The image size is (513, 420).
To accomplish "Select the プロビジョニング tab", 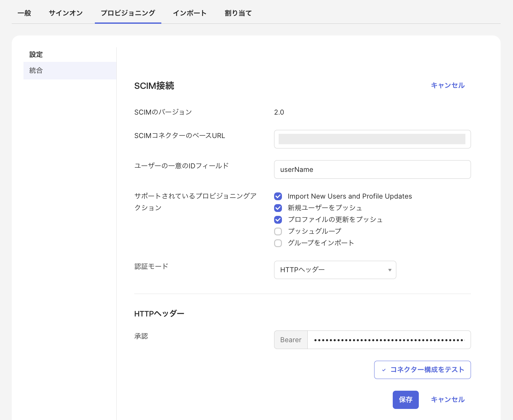I will point(128,13).
